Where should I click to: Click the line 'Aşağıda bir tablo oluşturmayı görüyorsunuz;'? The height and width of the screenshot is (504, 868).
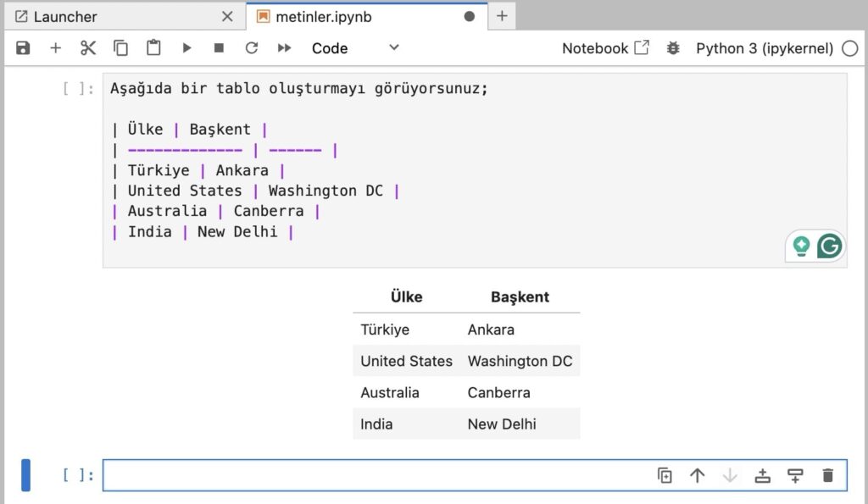click(x=299, y=89)
